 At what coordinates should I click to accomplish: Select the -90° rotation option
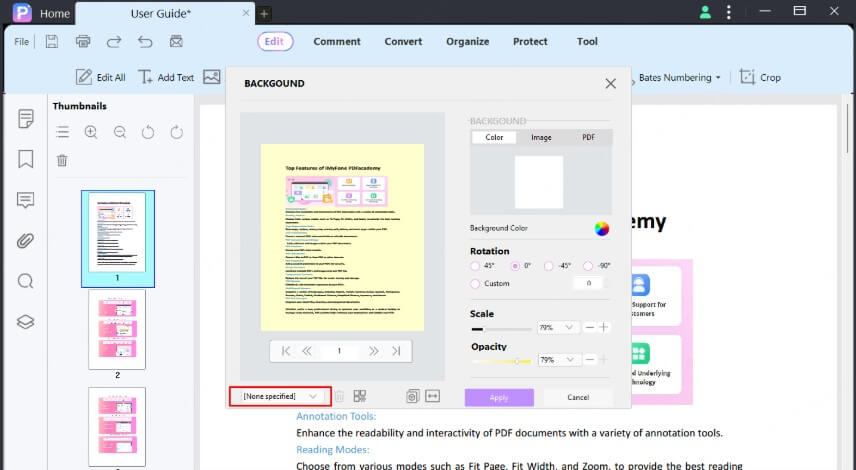tap(588, 266)
